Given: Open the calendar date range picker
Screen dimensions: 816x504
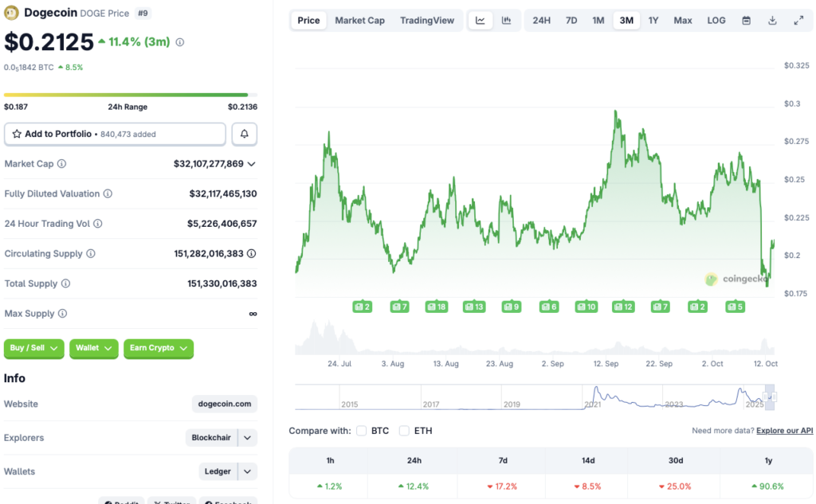Looking at the screenshot, I should point(746,21).
